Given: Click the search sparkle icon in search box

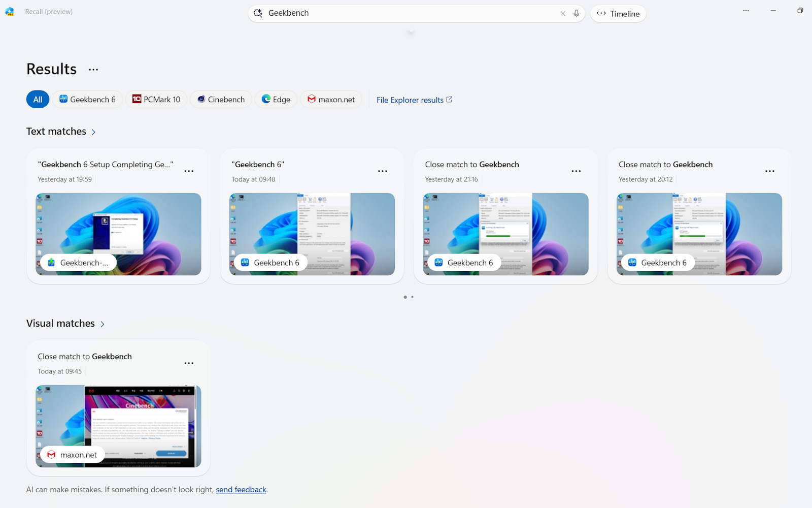Looking at the screenshot, I should pyautogui.click(x=258, y=13).
